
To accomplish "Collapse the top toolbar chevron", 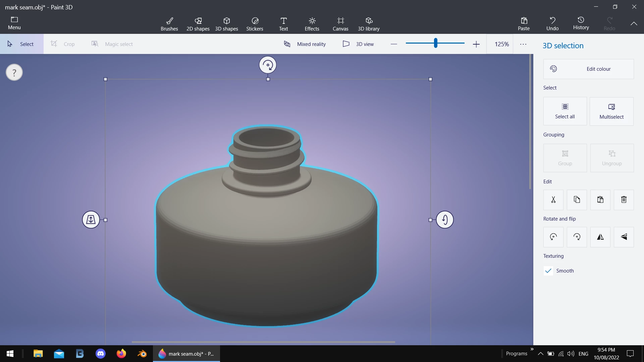I will click(634, 23).
